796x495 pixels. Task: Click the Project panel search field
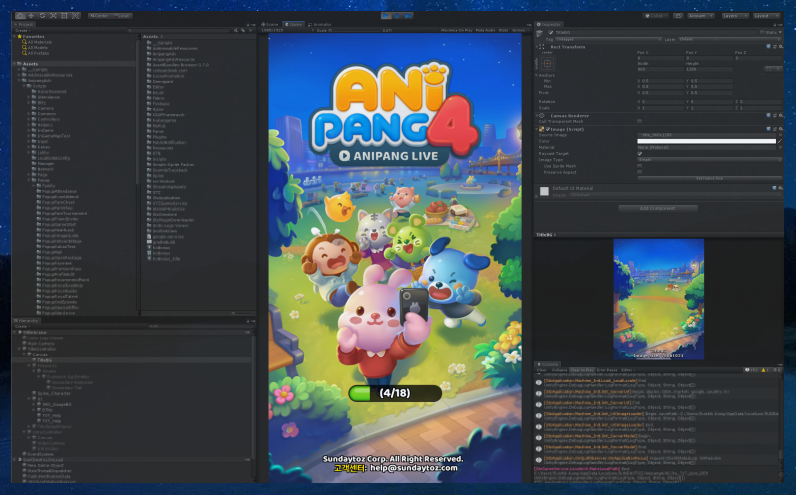180,30
